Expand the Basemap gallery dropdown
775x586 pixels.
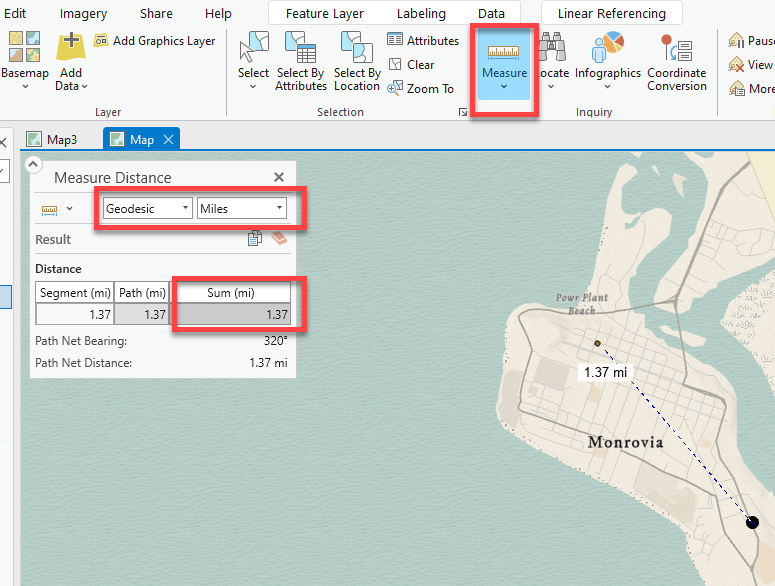[24, 86]
